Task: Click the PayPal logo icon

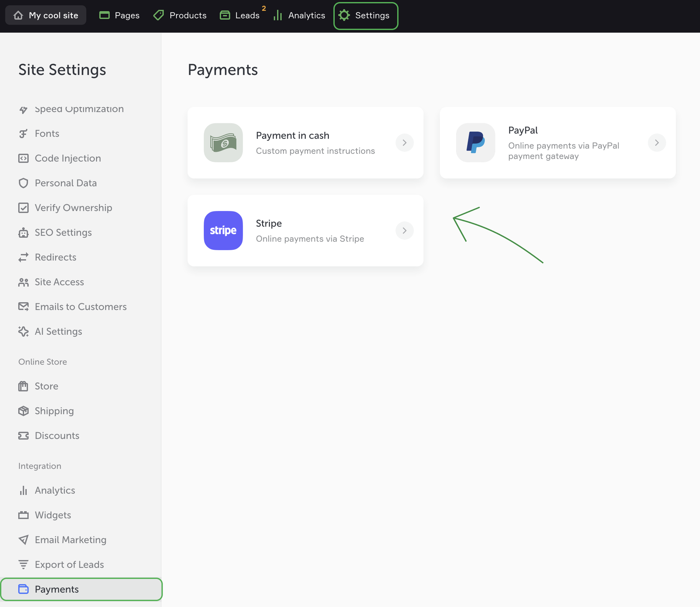Action: (x=475, y=143)
